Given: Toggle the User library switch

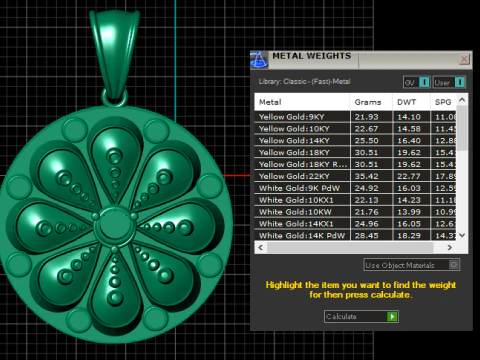Looking at the screenshot, I should coord(449,82).
